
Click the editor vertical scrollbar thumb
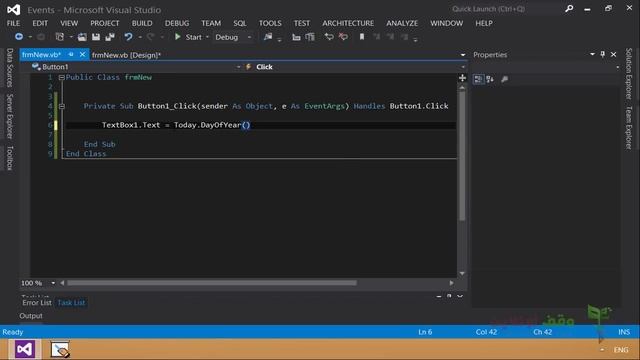click(x=462, y=156)
